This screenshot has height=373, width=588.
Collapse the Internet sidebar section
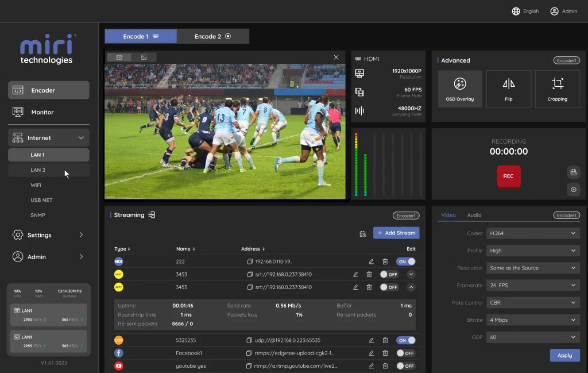(81, 138)
